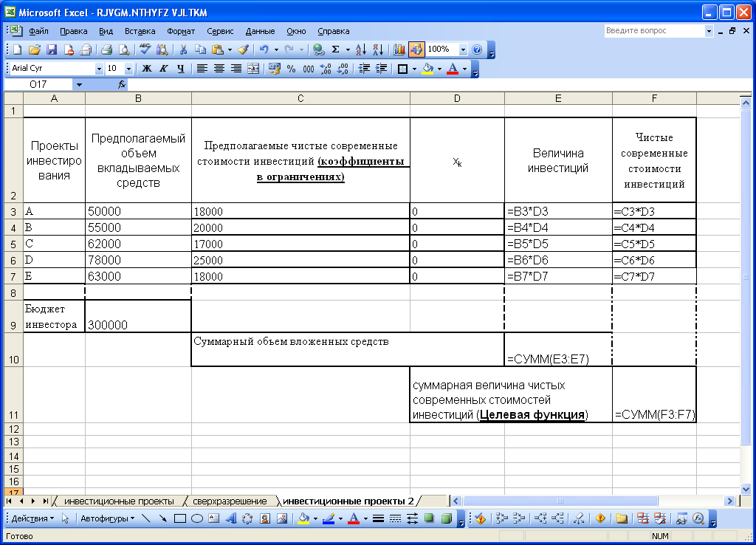Click the Введите вопрос help field
This screenshot has height=545, width=756.
654,30
